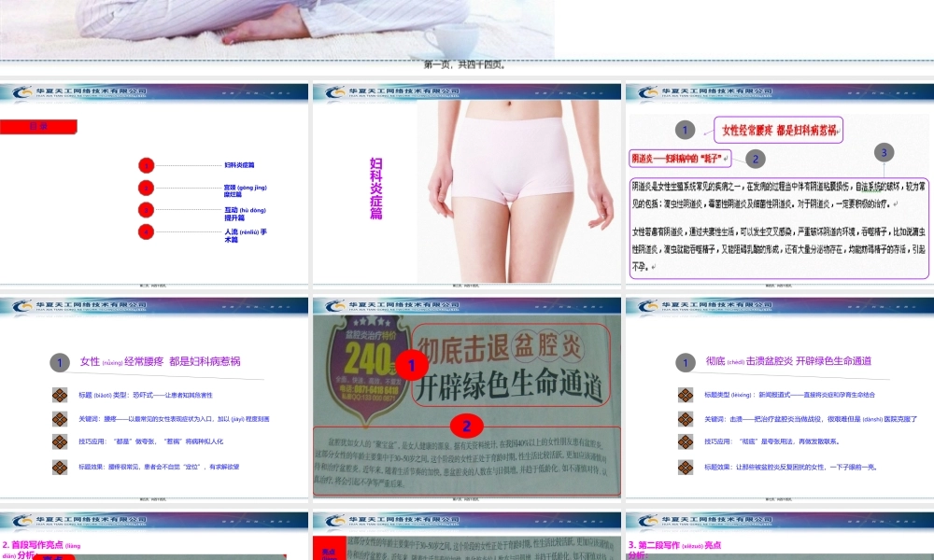Select the 阴道炎——妇科病中的蚊子 heading box

[679, 158]
